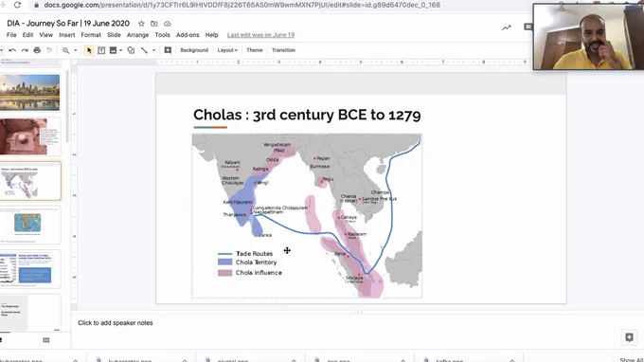Image resolution: width=644 pixels, height=362 pixels.
Task: Open the Edit menu
Action: [x=27, y=35]
